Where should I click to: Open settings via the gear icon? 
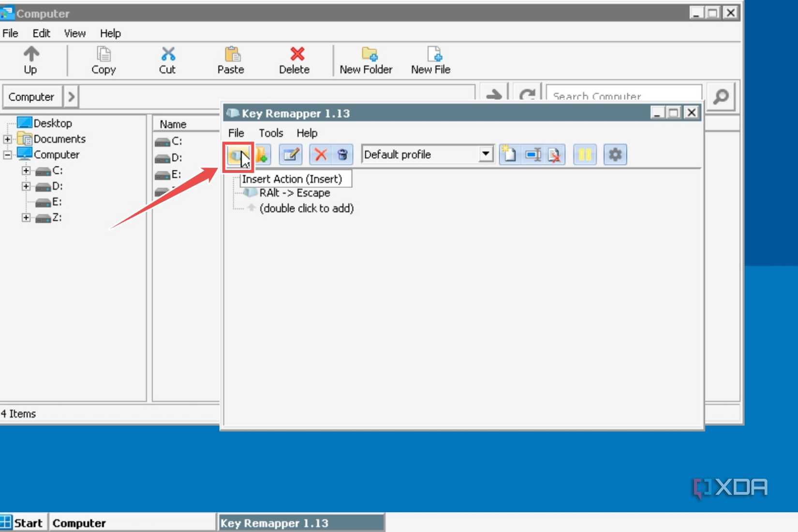tap(615, 155)
